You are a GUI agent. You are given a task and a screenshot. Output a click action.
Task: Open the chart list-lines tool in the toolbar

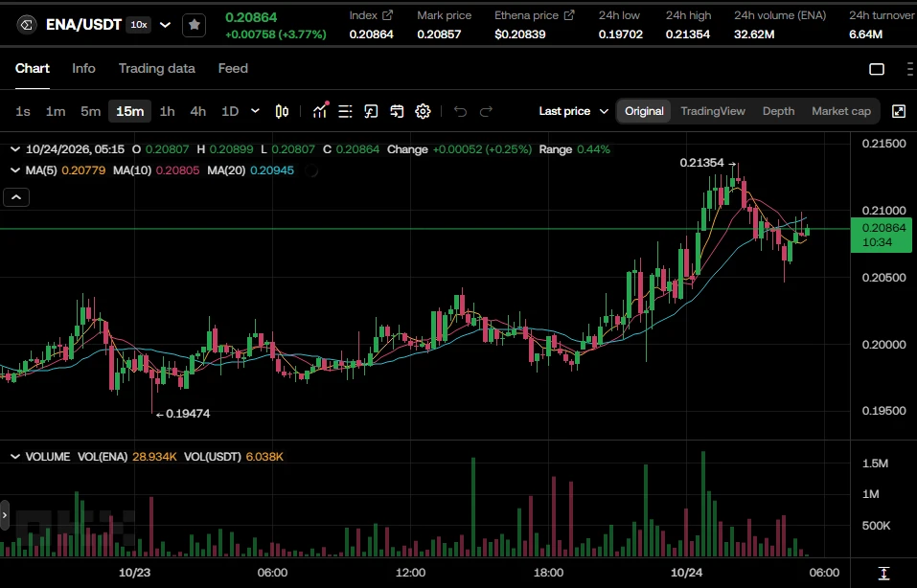point(346,111)
